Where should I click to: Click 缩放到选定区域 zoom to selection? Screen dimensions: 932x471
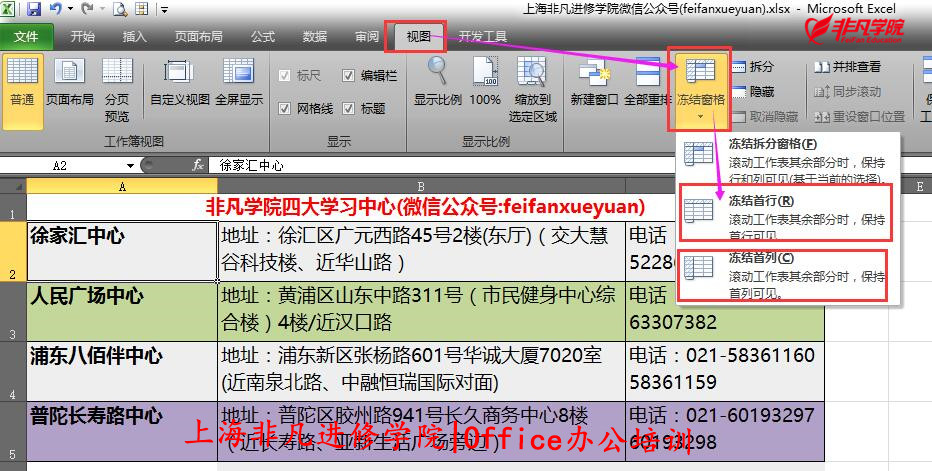tap(533, 89)
